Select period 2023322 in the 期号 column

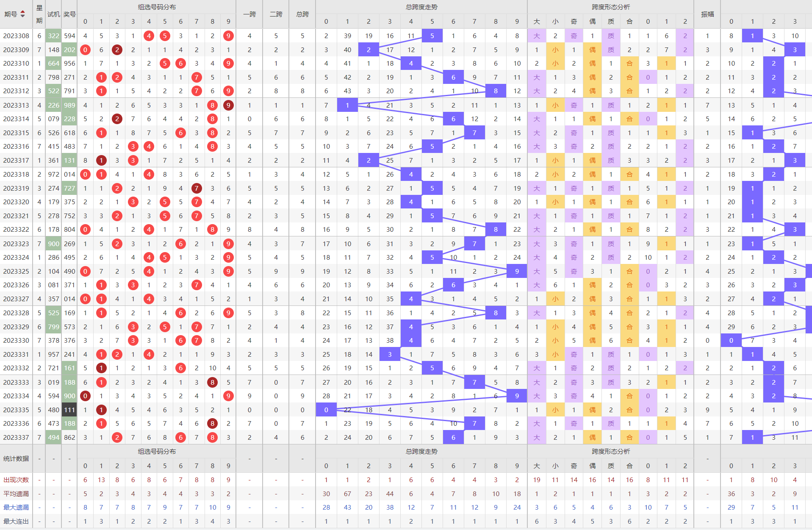coord(17,230)
